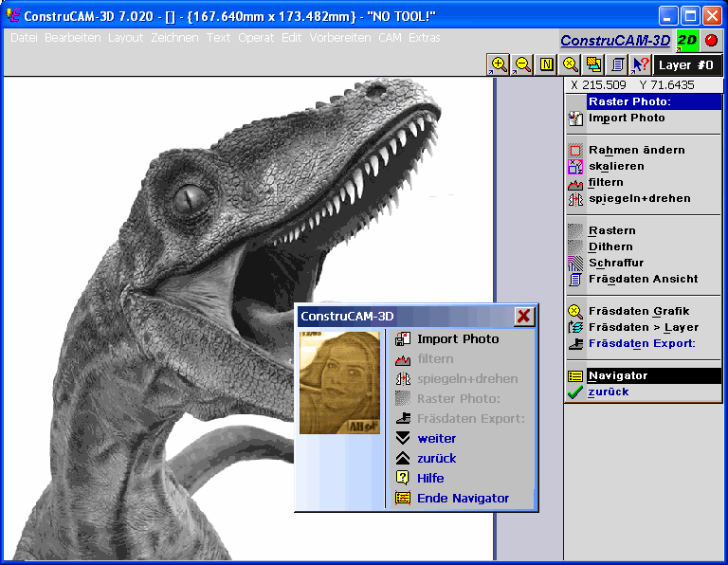Image resolution: width=728 pixels, height=565 pixels.
Task: Click Ende Navigator in the popup
Action: pyautogui.click(x=463, y=498)
